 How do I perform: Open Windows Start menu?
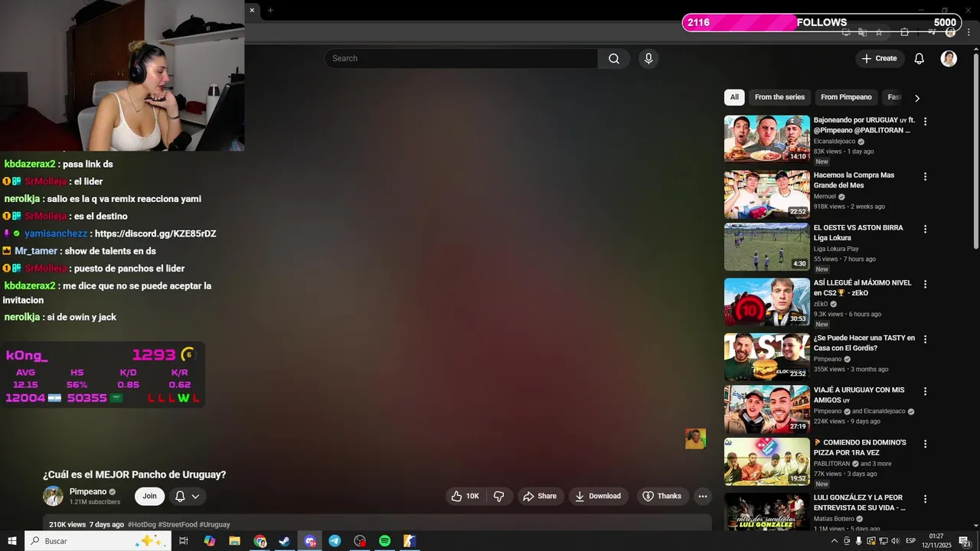[12, 541]
